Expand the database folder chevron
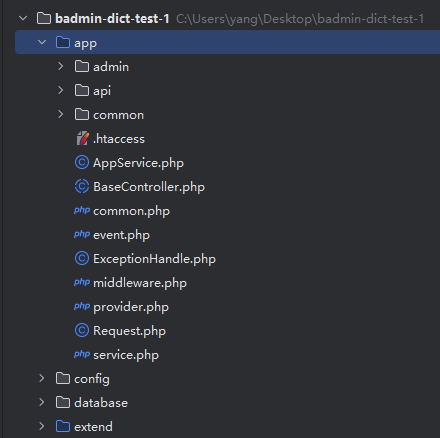 [42, 402]
